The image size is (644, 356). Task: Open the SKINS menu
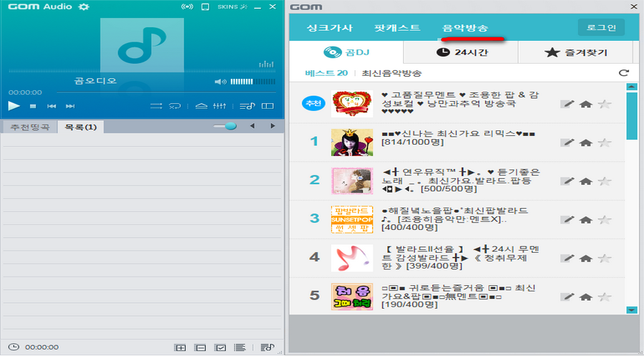(233, 6)
